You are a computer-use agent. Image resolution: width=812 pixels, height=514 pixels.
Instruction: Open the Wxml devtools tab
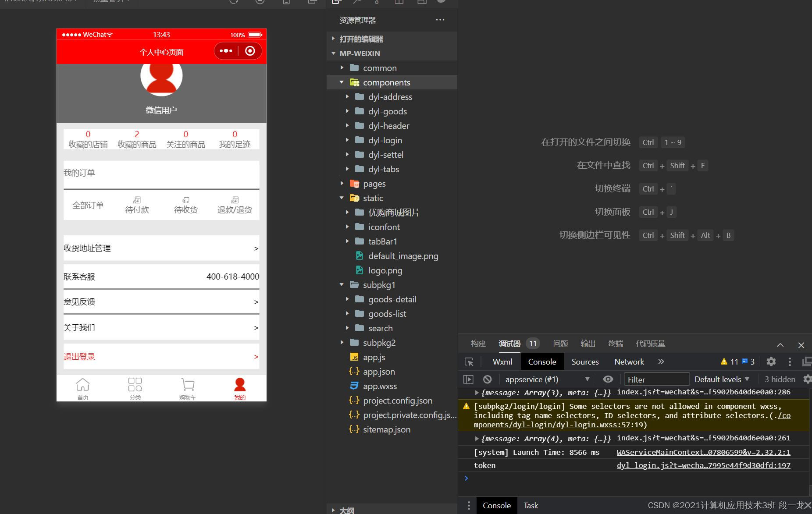coord(502,362)
